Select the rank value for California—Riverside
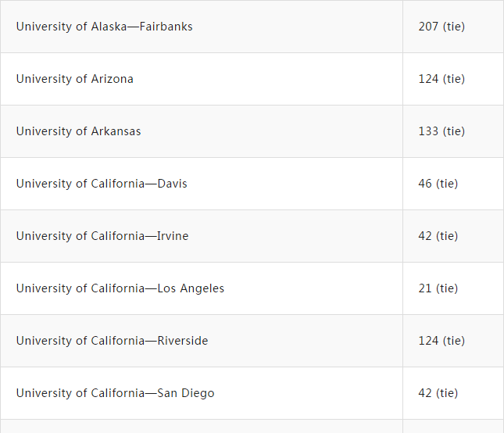This screenshot has width=504, height=433. click(x=441, y=341)
